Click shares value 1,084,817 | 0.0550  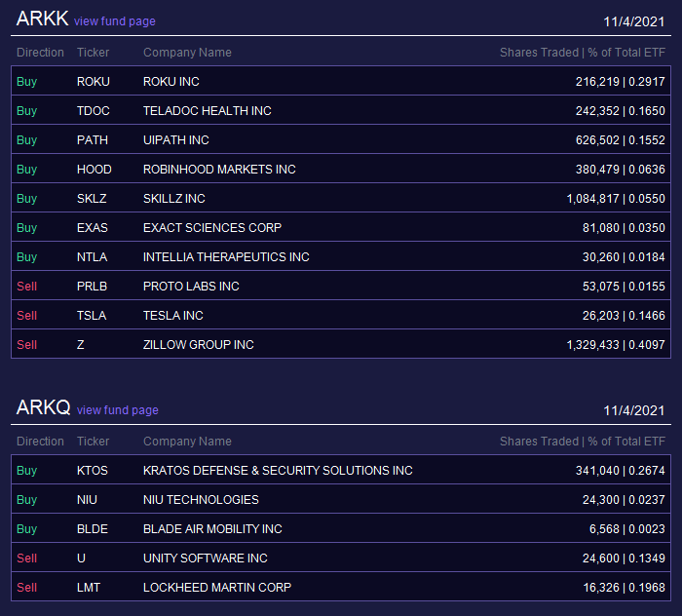(x=616, y=199)
